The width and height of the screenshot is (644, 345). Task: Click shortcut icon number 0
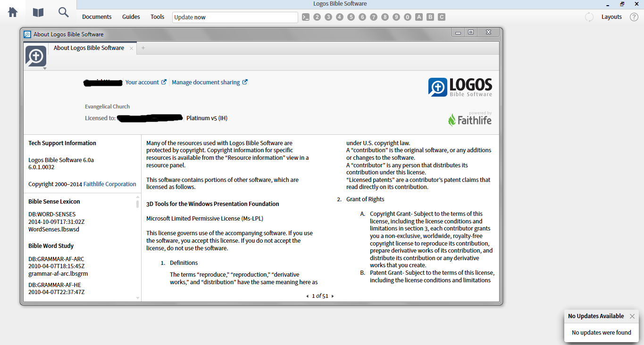pos(408,17)
